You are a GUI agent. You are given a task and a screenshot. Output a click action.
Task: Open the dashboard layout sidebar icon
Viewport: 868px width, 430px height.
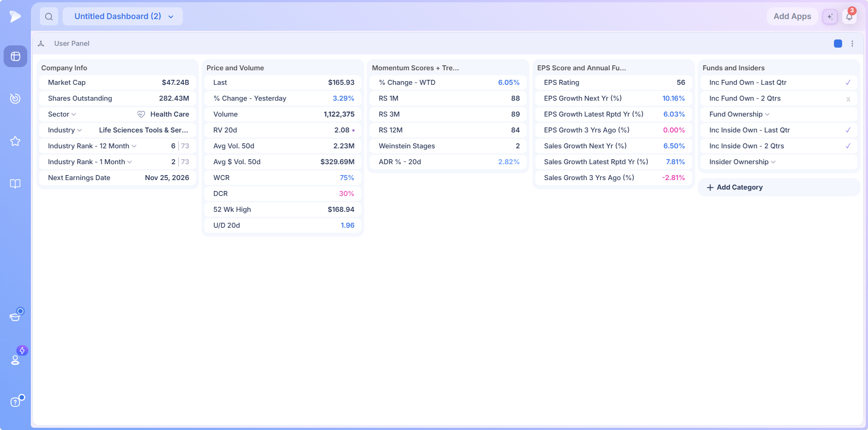[15, 56]
